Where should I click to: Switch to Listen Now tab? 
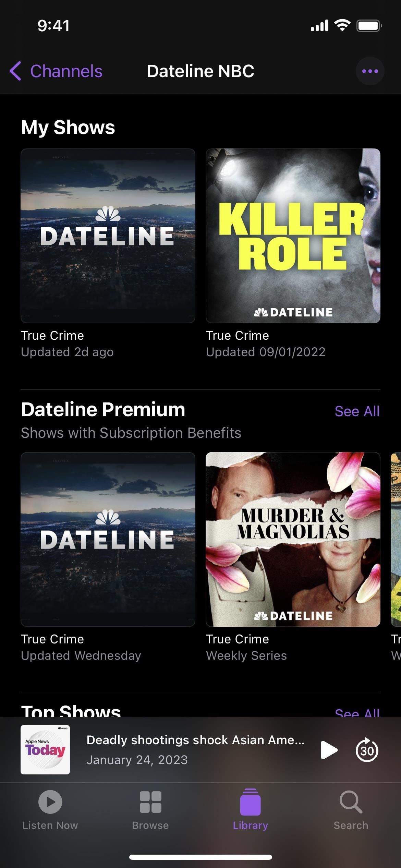[50, 810]
